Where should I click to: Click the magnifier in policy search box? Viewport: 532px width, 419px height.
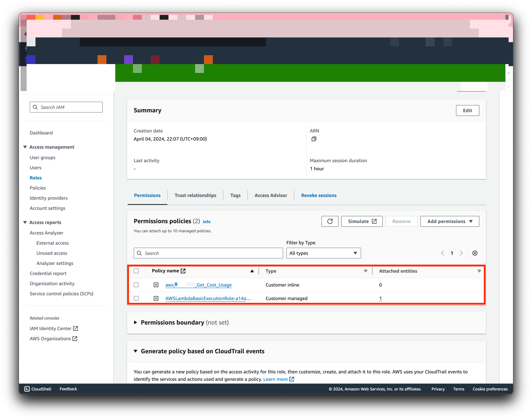click(139, 253)
